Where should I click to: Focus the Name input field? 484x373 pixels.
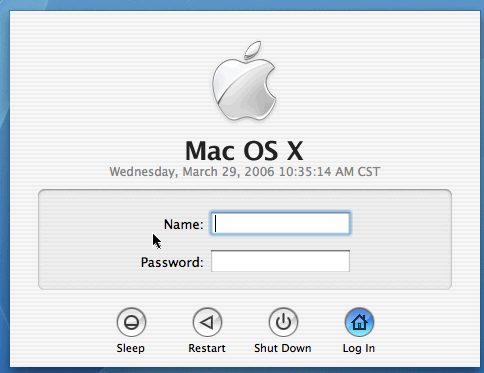(x=280, y=223)
